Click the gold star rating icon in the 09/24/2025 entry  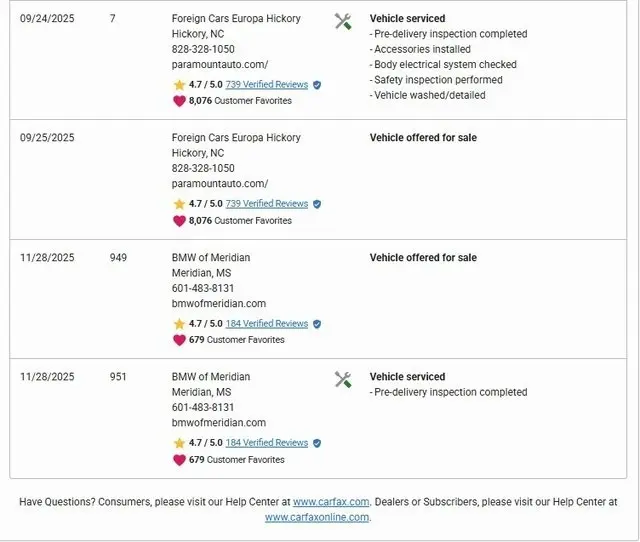tap(179, 85)
